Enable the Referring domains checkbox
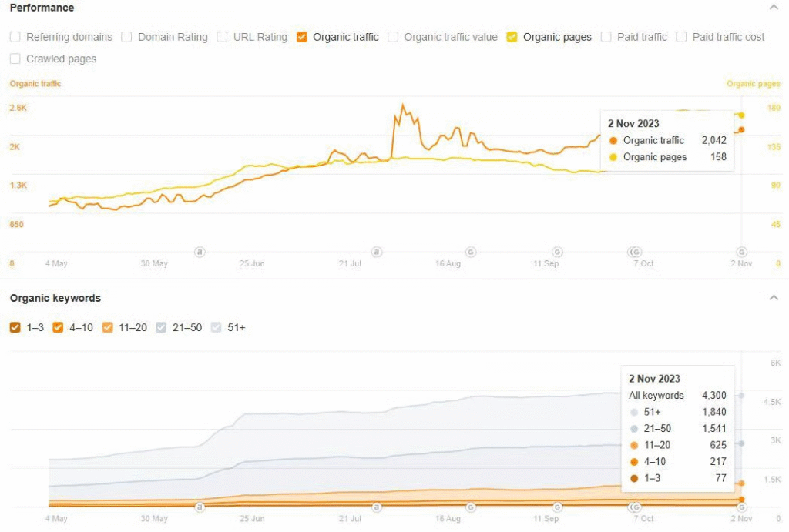Viewport: 789px width, 532px height. (x=15, y=37)
